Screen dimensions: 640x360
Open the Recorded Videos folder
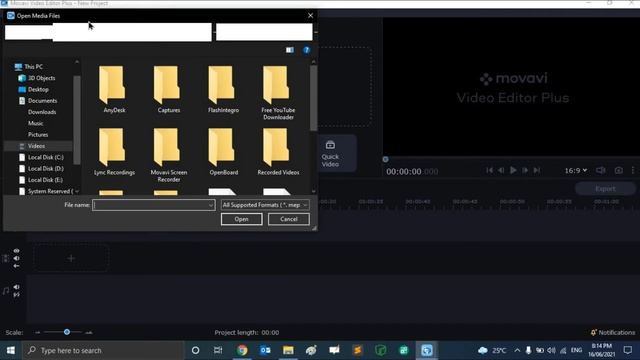tap(278, 152)
